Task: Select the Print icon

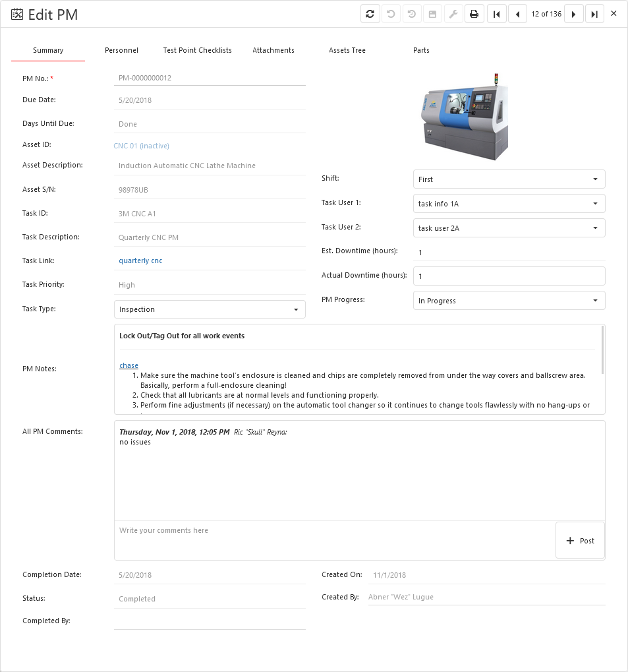Action: point(474,13)
